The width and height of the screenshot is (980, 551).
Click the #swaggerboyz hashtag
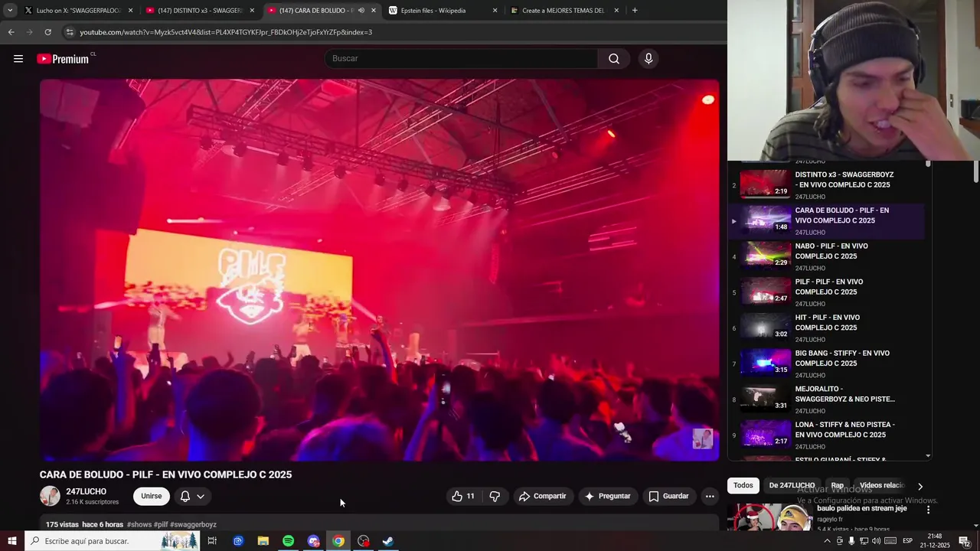pyautogui.click(x=193, y=525)
